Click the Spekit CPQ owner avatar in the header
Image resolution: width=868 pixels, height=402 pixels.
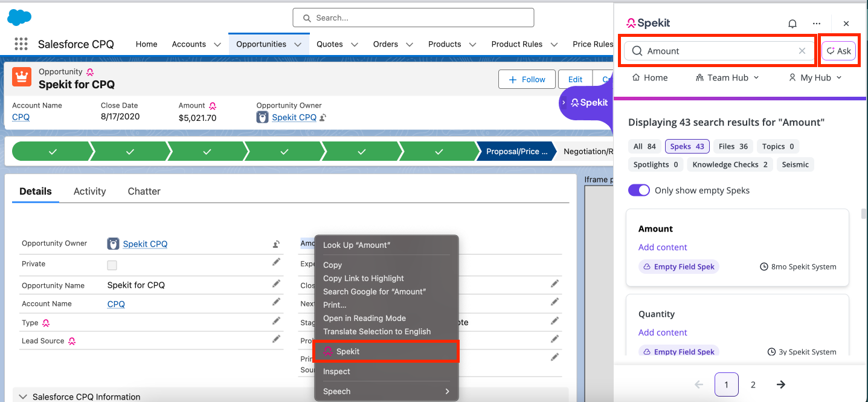pos(263,117)
